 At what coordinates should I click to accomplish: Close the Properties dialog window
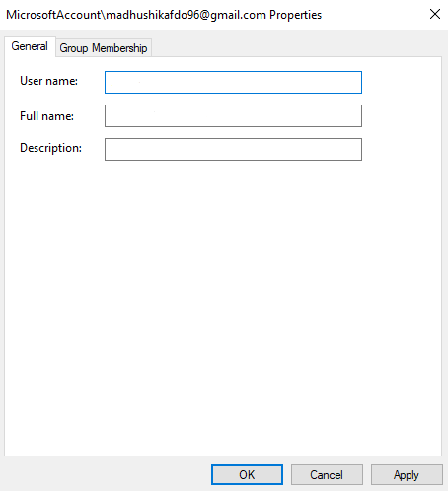tap(435, 14)
